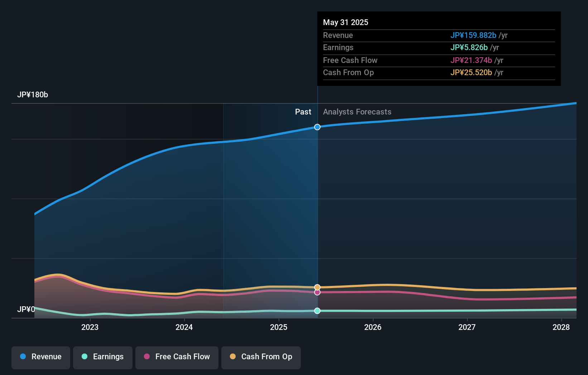588x375 pixels.
Task: Click the pink Free Cash Flow legend dot
Action: (x=147, y=356)
